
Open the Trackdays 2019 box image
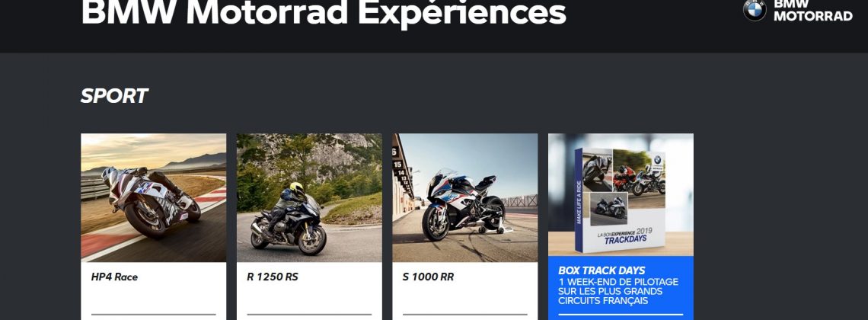621,195
